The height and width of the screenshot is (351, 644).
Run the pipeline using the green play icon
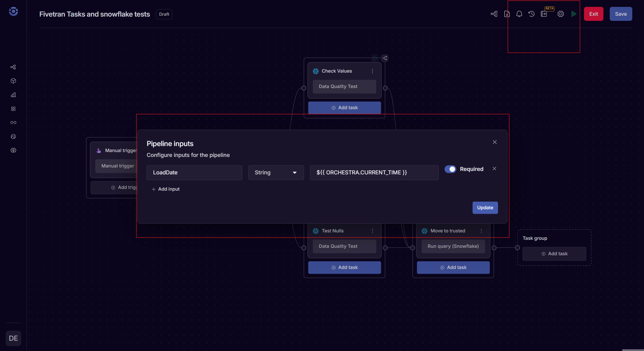[x=574, y=14]
